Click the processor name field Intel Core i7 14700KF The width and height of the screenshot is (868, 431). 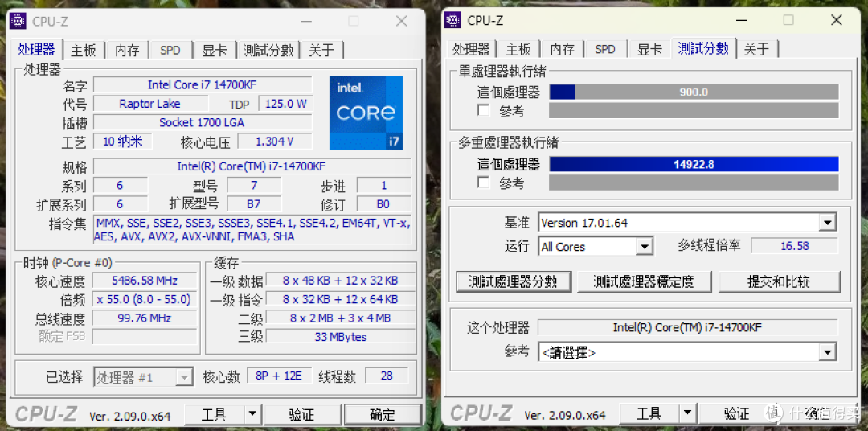pos(203,84)
